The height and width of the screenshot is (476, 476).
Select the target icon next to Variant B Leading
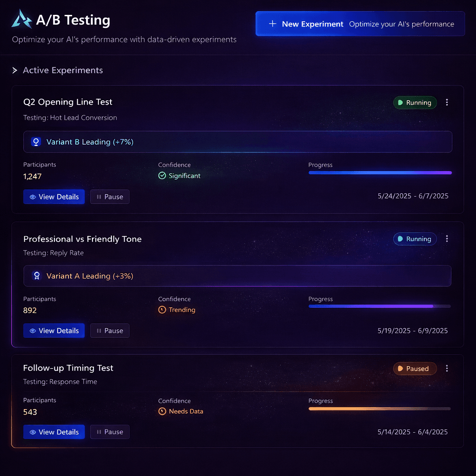pyautogui.click(x=36, y=141)
